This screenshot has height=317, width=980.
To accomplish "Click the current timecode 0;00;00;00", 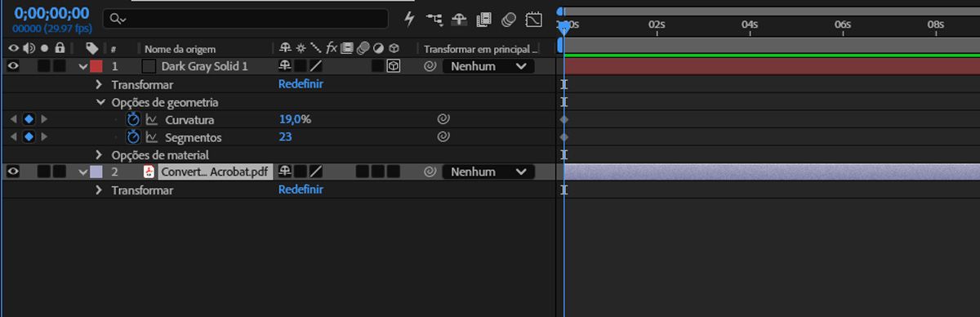I will (51, 13).
